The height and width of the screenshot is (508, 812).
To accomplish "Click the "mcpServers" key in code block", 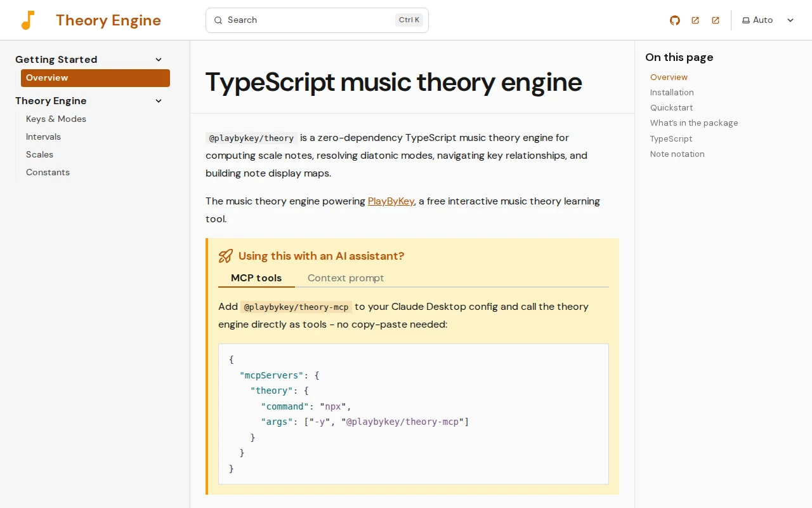I will pyautogui.click(x=272, y=375).
